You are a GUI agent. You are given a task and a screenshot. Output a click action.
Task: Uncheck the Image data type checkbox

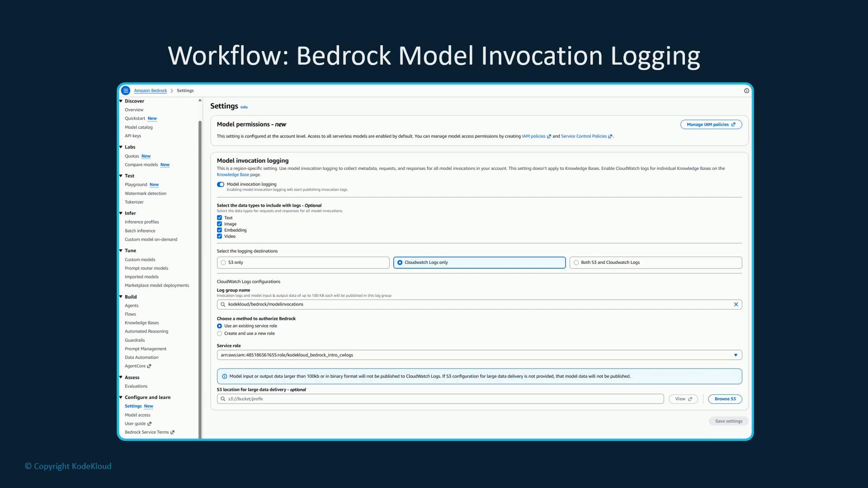coord(219,224)
